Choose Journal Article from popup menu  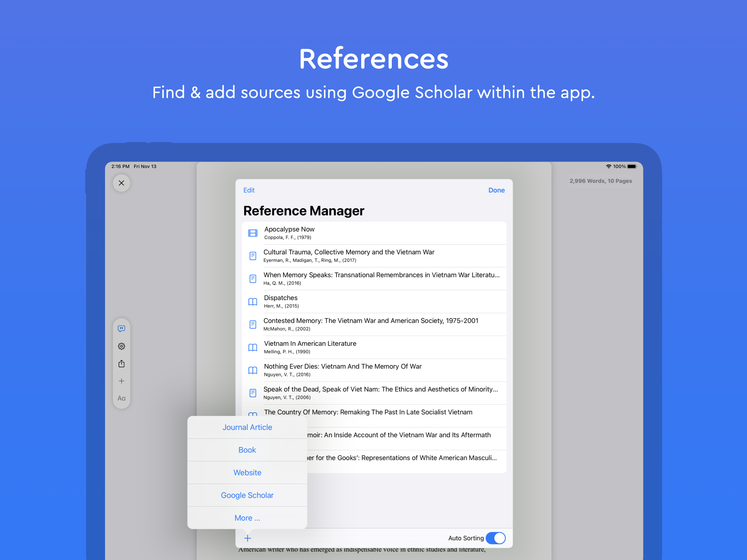247,427
